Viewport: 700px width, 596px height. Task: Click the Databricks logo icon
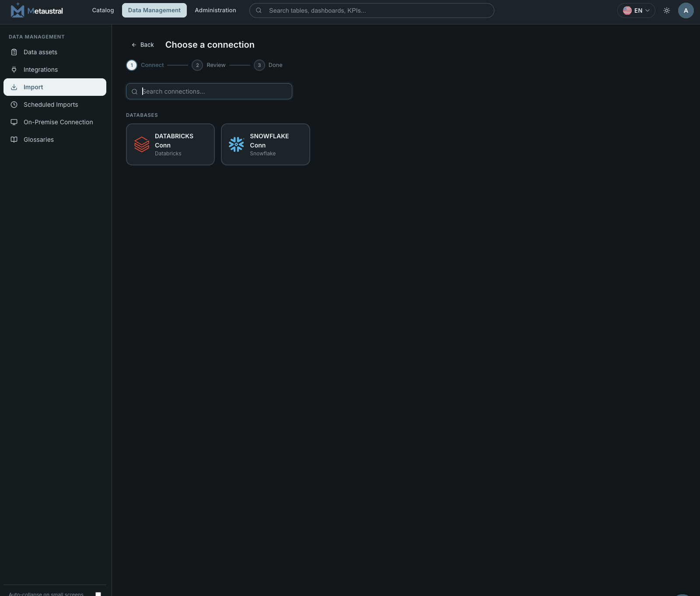click(142, 144)
